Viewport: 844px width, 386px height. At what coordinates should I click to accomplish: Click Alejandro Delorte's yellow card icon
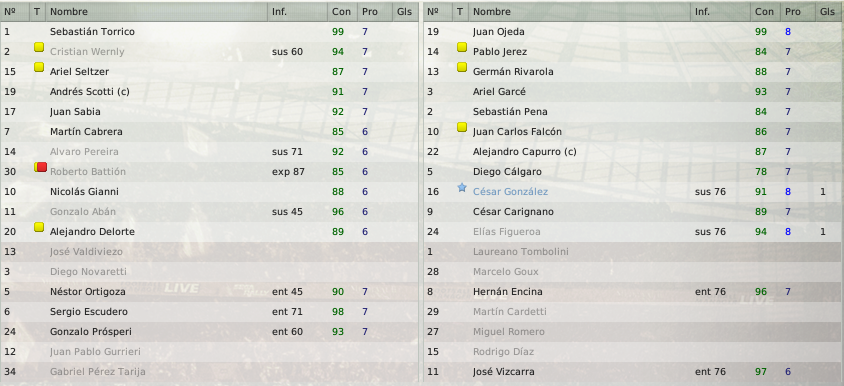click(x=39, y=227)
